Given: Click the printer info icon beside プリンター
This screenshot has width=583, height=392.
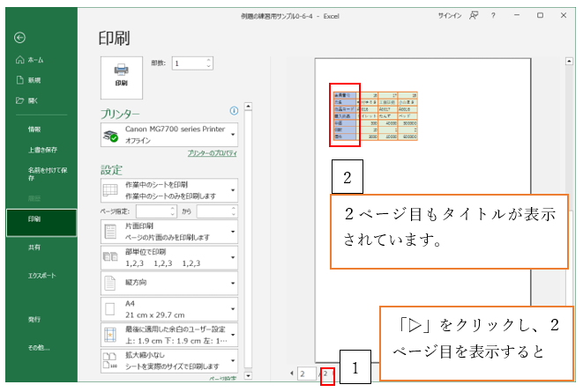Looking at the screenshot, I should (x=234, y=112).
